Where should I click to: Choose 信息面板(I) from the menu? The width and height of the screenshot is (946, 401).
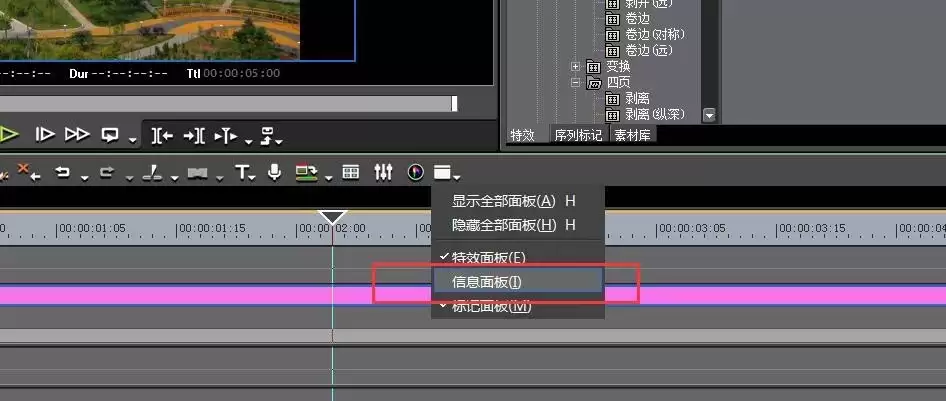coord(518,282)
